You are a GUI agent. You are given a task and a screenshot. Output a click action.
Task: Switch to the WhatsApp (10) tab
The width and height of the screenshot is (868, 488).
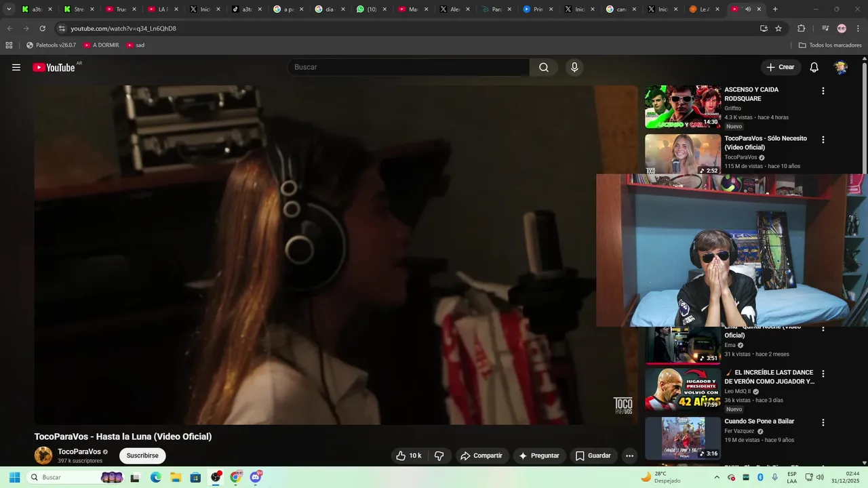point(372,9)
